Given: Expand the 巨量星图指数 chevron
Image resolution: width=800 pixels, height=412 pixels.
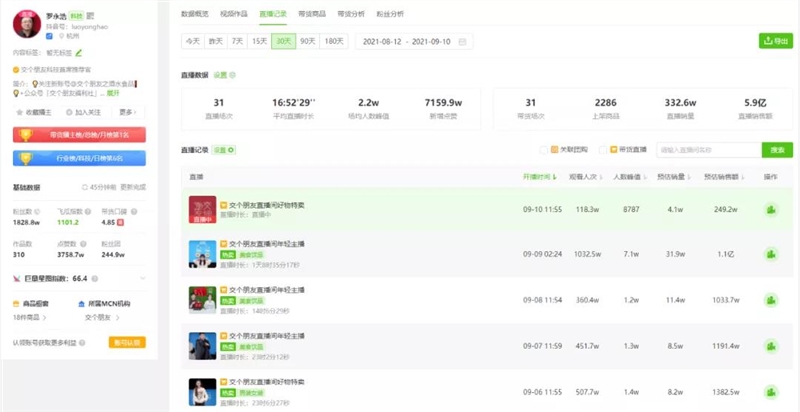Looking at the screenshot, I should (x=143, y=278).
